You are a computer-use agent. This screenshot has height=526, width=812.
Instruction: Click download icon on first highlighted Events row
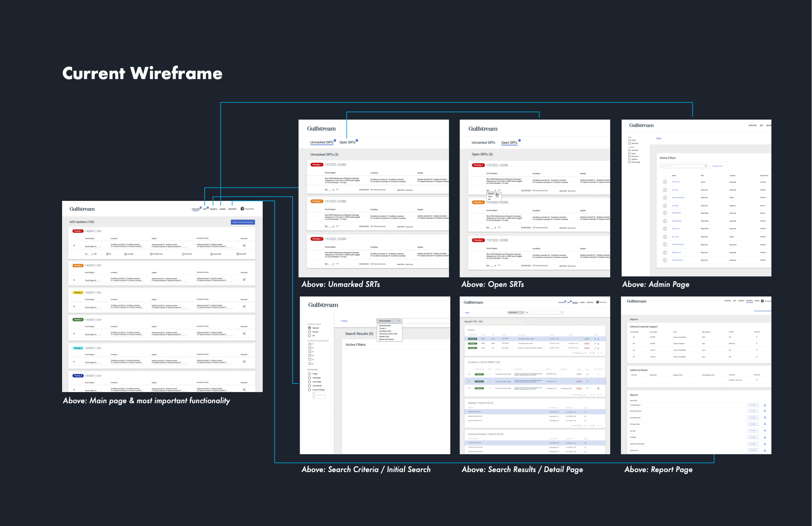click(x=598, y=339)
